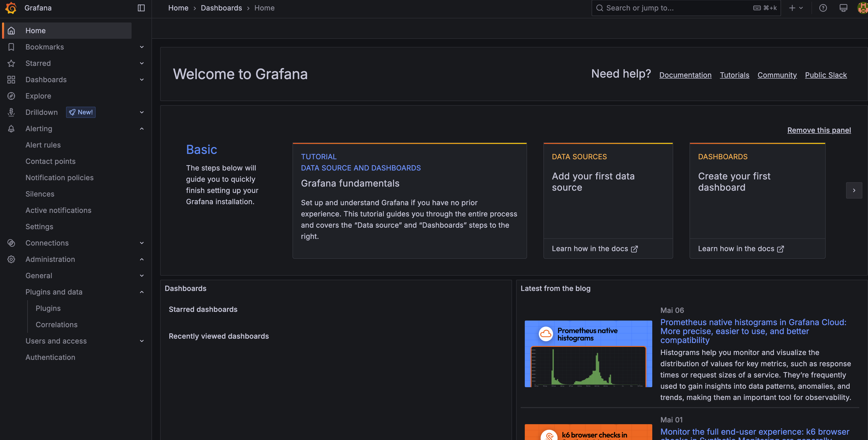Viewport: 868px width, 440px height.
Task: Collapse the Administration section chevron
Action: pyautogui.click(x=142, y=259)
